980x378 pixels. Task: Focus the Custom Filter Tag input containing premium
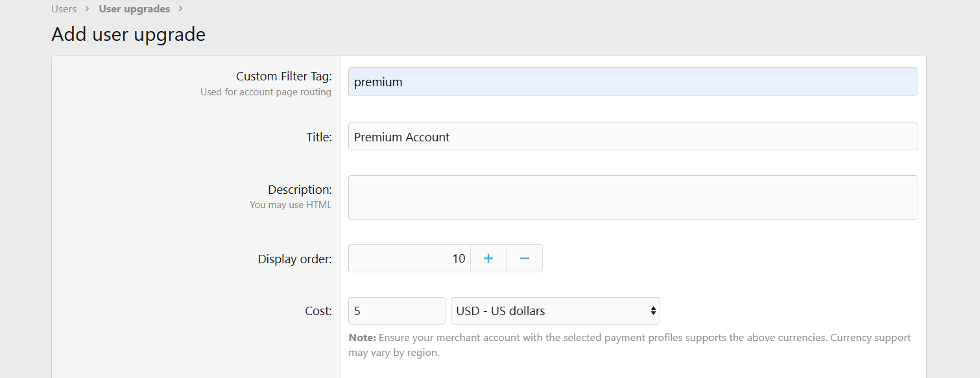[x=632, y=82]
